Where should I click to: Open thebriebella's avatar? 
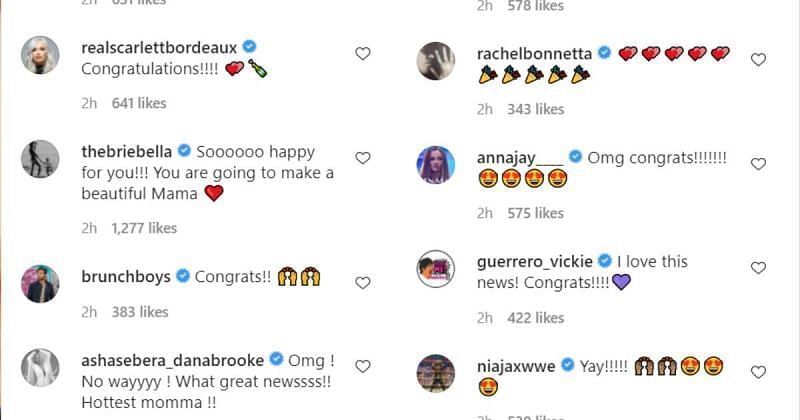pos(41,161)
